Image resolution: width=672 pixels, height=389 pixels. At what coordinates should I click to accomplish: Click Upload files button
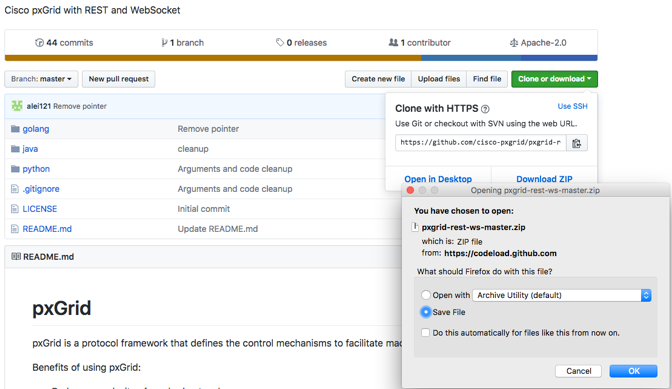pyautogui.click(x=439, y=79)
